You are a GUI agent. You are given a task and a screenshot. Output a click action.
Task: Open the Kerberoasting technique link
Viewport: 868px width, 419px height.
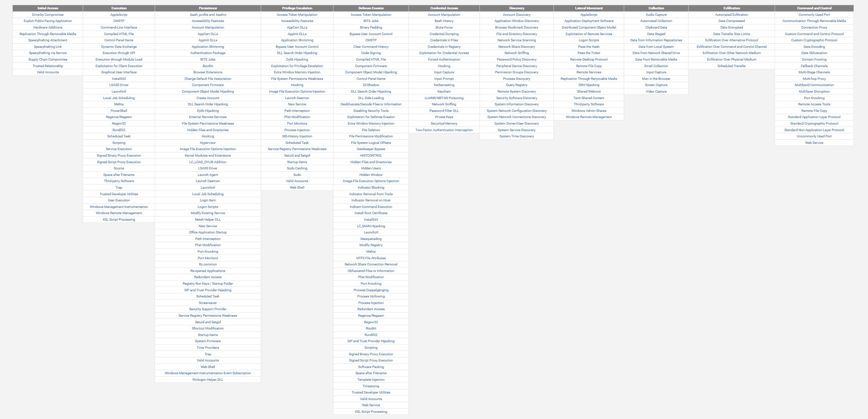click(x=444, y=85)
